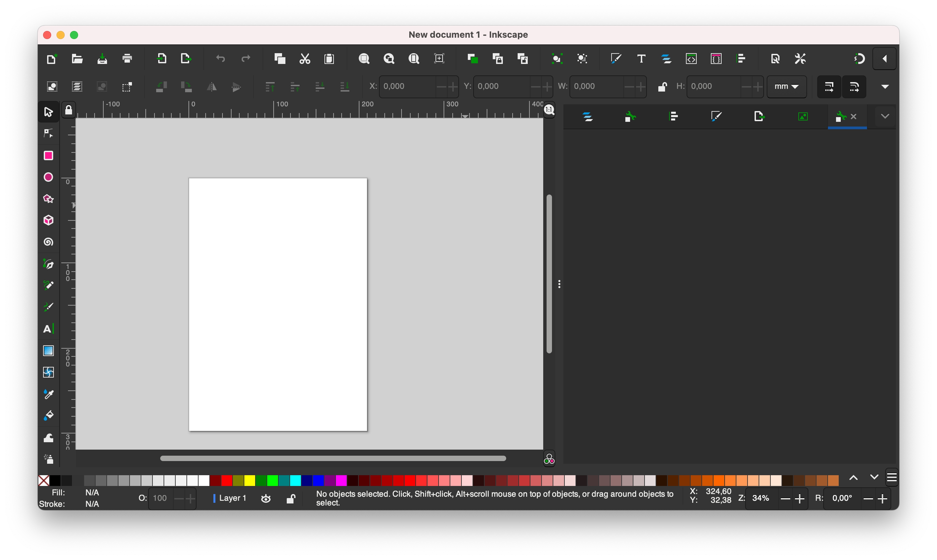Toggle Layer 1 lock
This screenshot has width=937, height=560.
click(290, 498)
